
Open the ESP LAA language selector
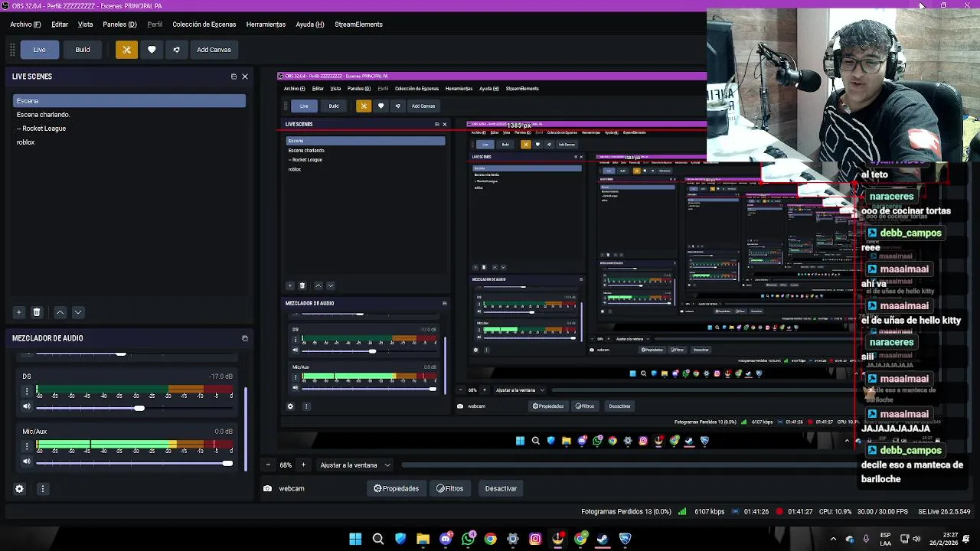click(885, 539)
